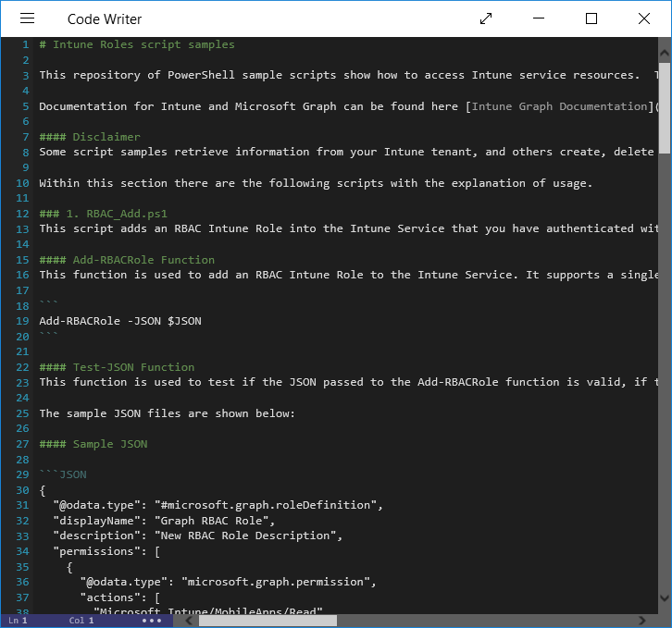The image size is (672, 628).
Task: Click the '#microsoft.graph.roleDefinition' odata type line
Action: tap(218, 505)
